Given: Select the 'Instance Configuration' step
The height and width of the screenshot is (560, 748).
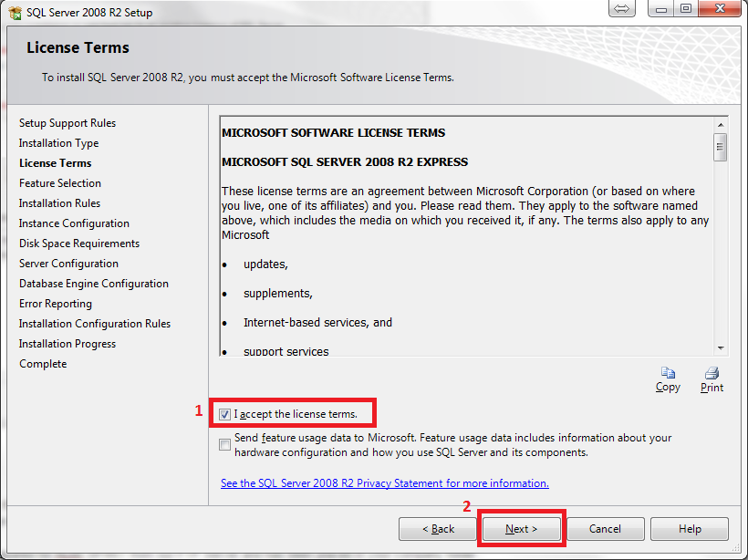Looking at the screenshot, I should (x=74, y=223).
